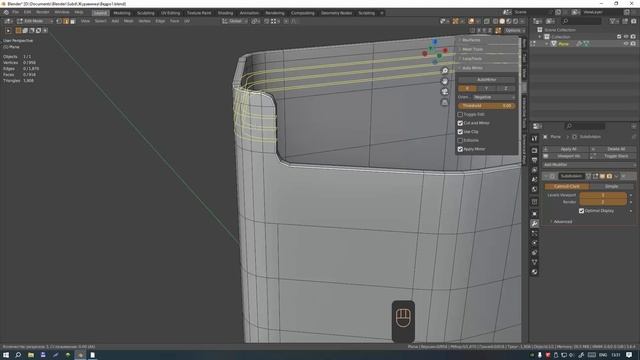
Task: Uncheck the Cut and Mirror checkbox
Action: coord(460,123)
